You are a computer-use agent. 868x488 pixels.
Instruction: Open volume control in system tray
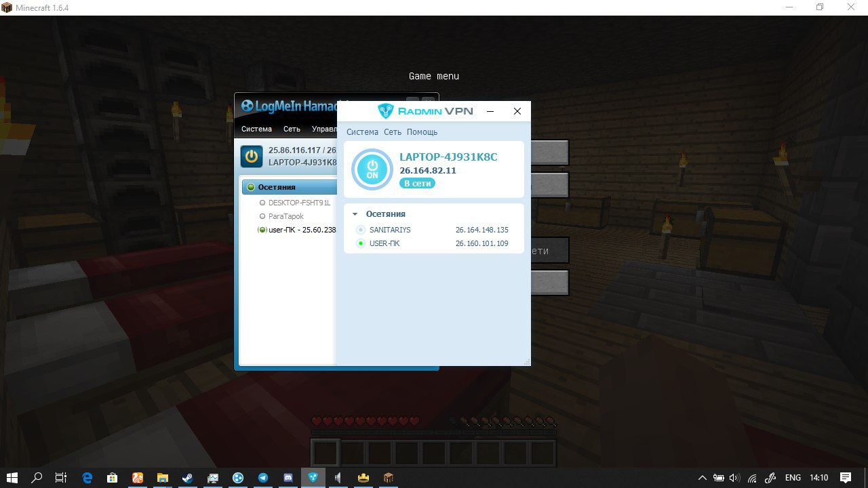736,477
